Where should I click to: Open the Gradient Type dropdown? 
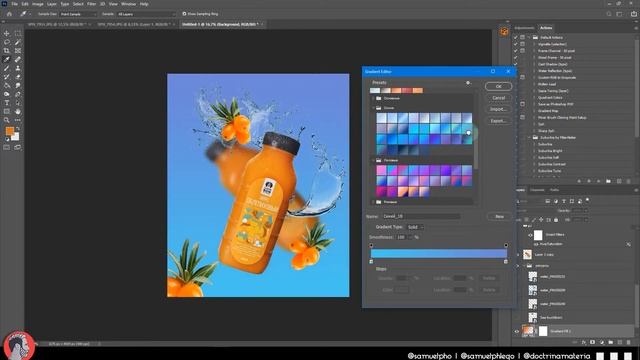click(415, 227)
